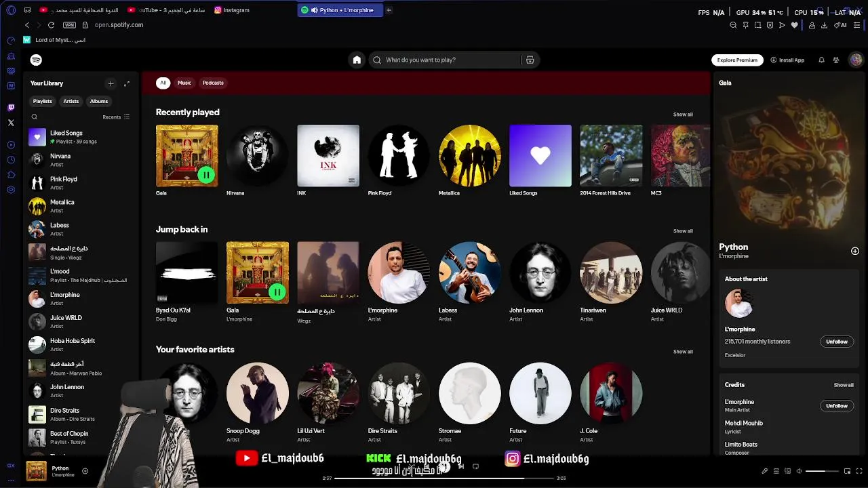Open the INK album thumbnail

coord(328,155)
